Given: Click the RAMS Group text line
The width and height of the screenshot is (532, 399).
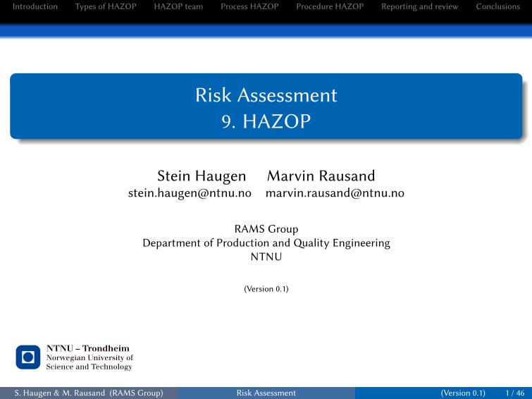Looking at the screenshot, I should tap(266, 229).
